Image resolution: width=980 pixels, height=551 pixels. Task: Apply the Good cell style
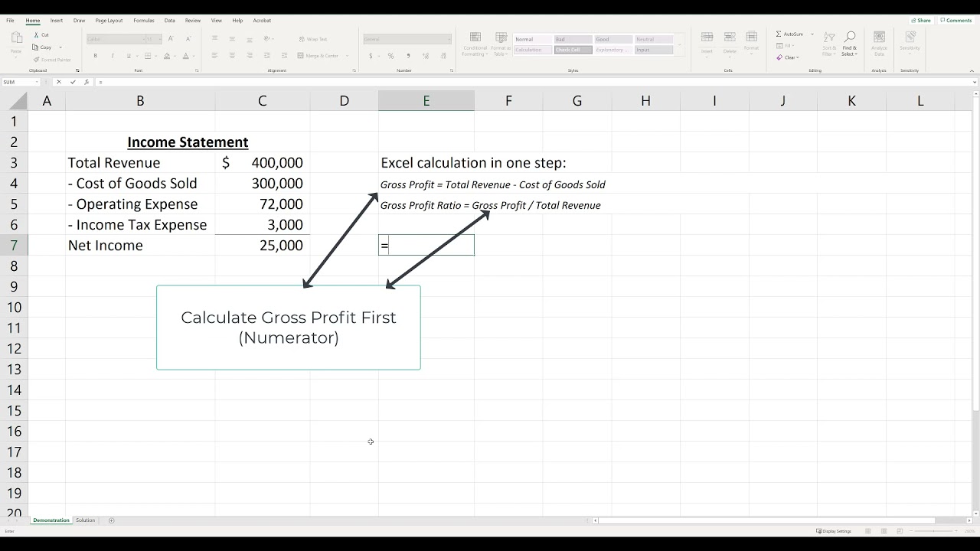tap(613, 39)
